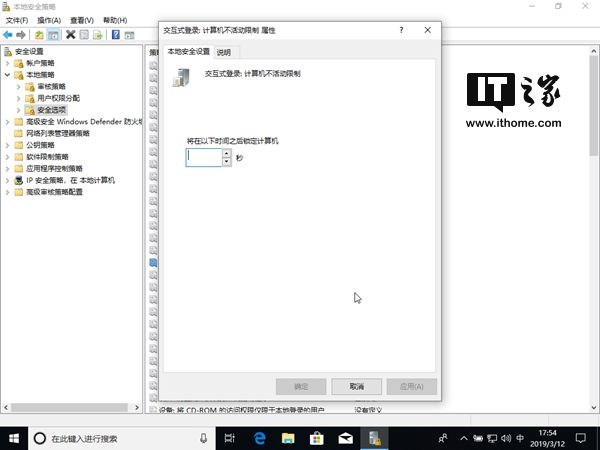Open Microsoft Edge from the taskbar
Screen dimensions: 600x450
click(259, 438)
